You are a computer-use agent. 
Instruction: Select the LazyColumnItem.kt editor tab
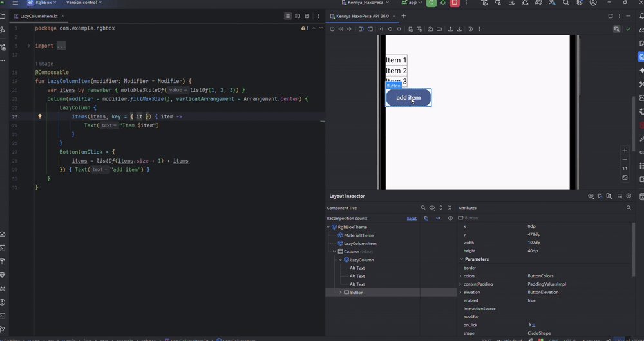click(38, 17)
